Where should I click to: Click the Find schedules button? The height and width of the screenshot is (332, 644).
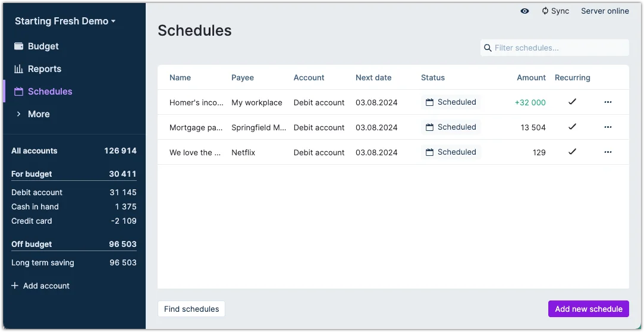[x=191, y=309]
